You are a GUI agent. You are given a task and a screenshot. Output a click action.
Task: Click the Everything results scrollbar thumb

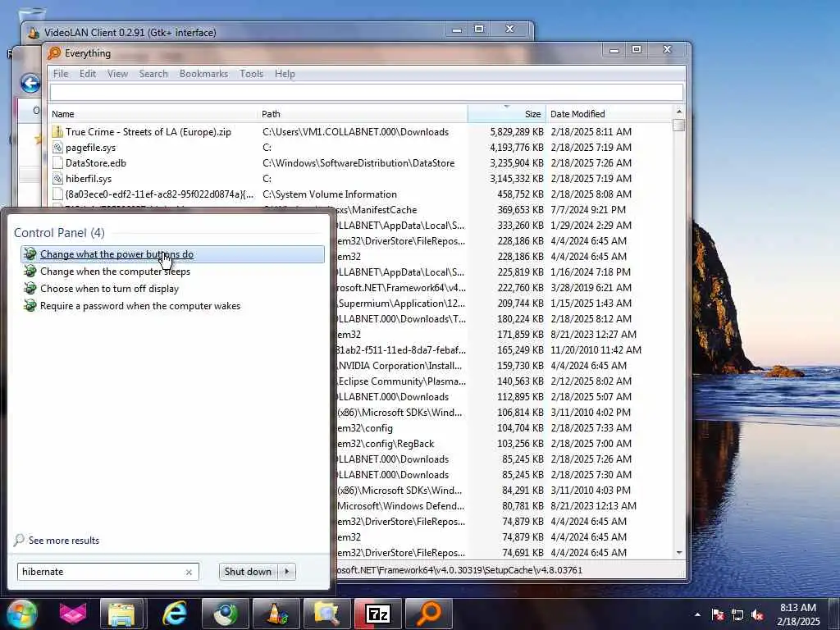coord(678,125)
